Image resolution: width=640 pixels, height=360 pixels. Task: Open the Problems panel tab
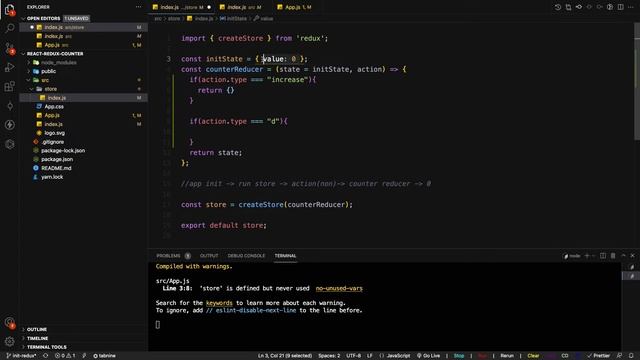[x=173, y=256]
